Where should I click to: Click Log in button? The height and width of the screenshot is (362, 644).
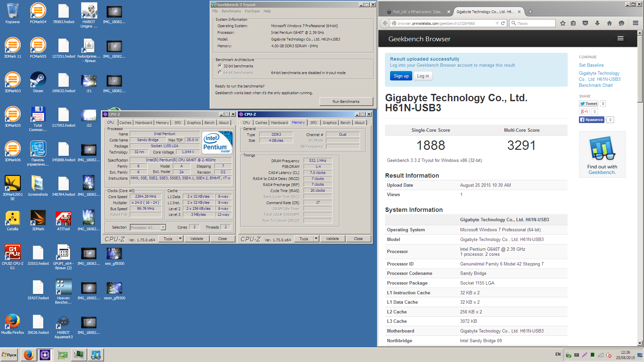click(x=423, y=76)
